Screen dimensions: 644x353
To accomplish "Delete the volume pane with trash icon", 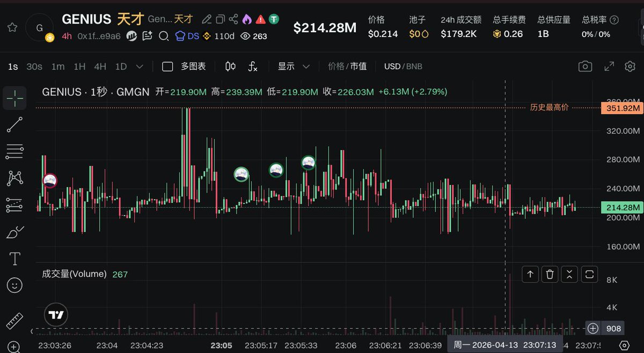I will click(x=550, y=274).
